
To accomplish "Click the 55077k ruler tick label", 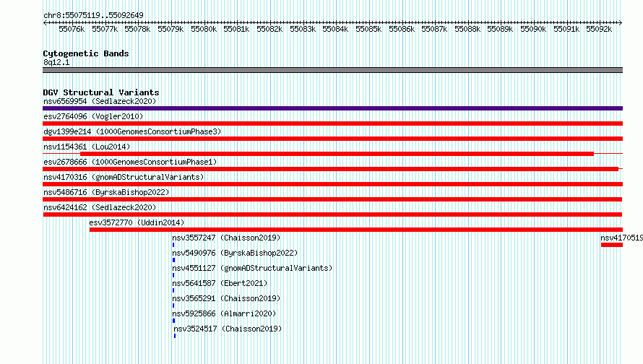I will click(x=105, y=29).
